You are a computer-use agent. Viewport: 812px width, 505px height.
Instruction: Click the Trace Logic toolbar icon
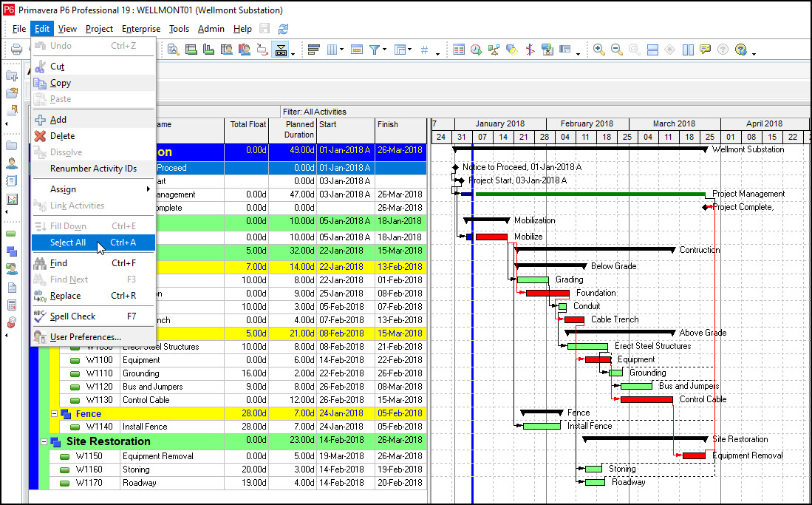pos(262,50)
